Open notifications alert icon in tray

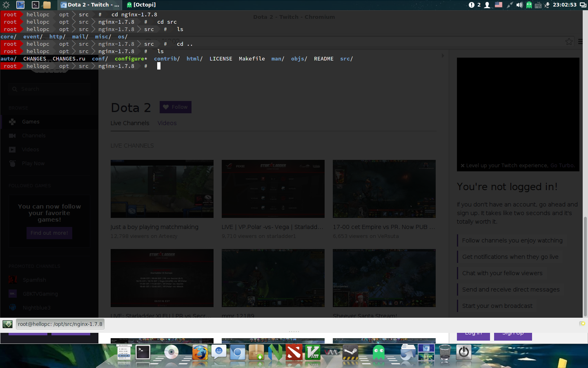pos(472,5)
